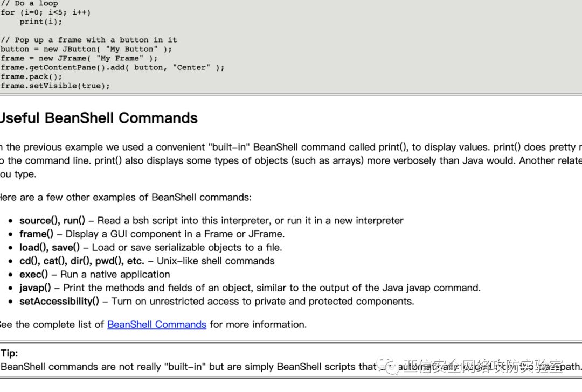The image size is (582, 392).
Task: Click the bold "frame()" list term
Action: pos(36,234)
